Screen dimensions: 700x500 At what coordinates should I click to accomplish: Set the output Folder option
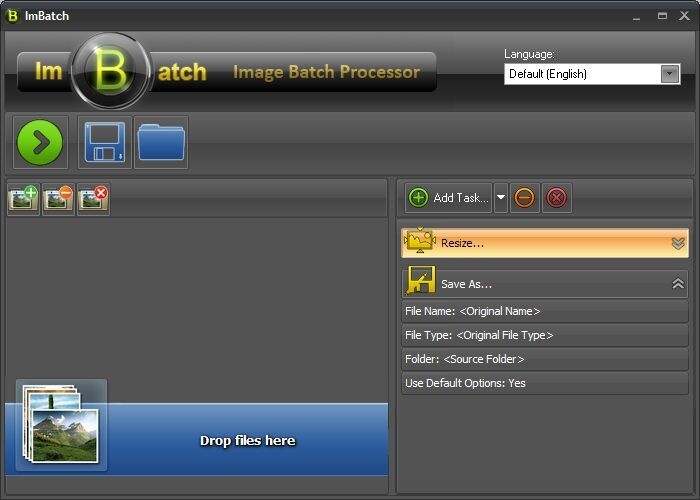(544, 359)
